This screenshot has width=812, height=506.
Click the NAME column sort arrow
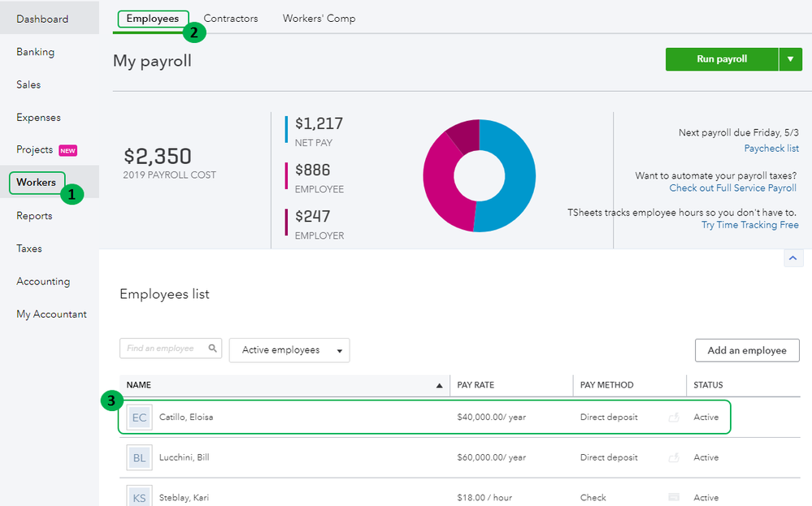point(440,385)
